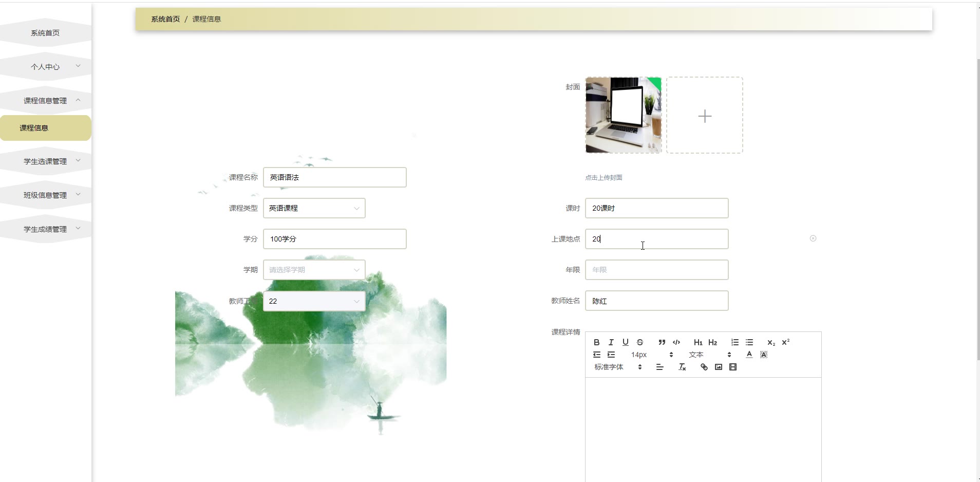
Task: Focus the 上课地点 input field
Action: 657,239
